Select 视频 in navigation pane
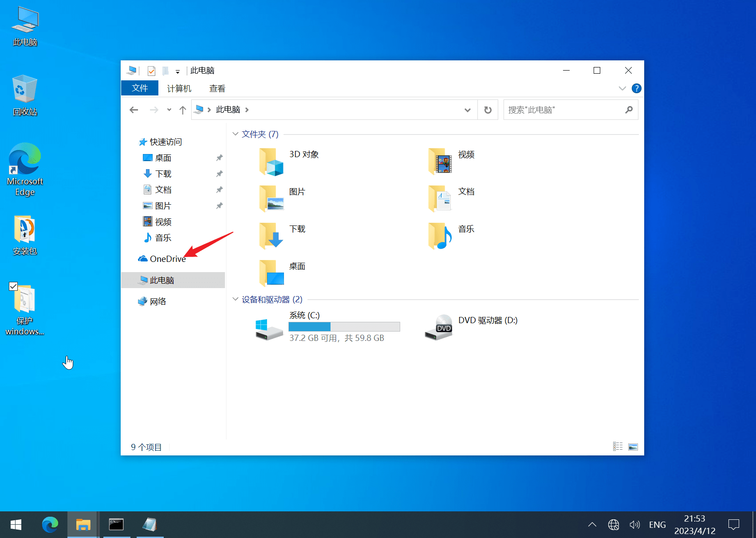756x538 pixels. (163, 222)
